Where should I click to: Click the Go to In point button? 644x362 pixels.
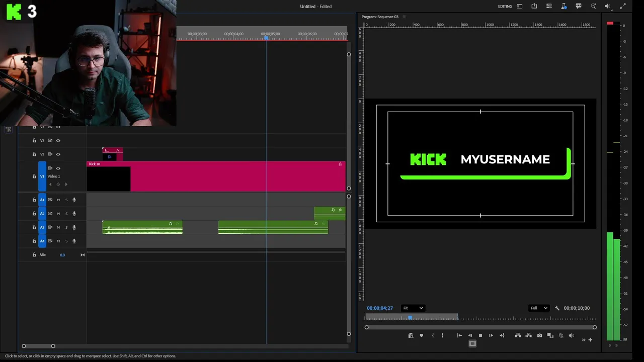(459, 335)
